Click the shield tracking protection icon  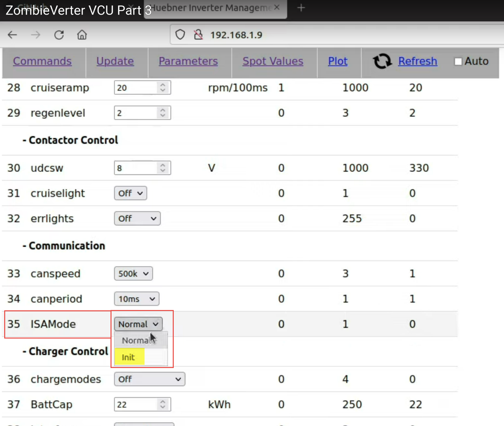point(180,35)
